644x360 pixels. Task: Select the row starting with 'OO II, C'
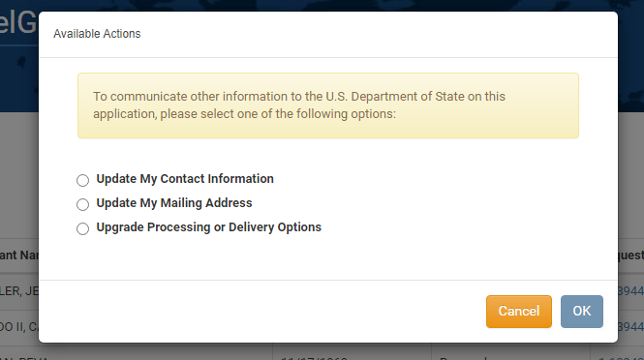(19, 327)
